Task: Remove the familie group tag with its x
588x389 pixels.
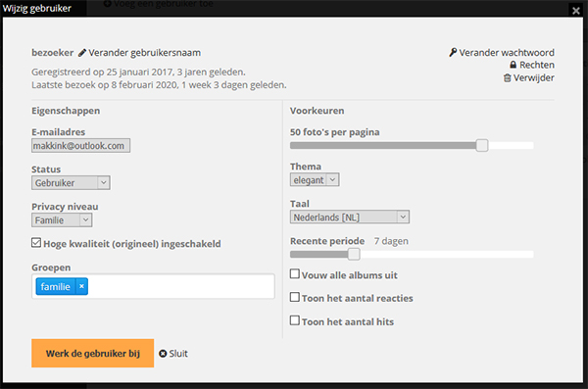Action: pyautogui.click(x=81, y=286)
